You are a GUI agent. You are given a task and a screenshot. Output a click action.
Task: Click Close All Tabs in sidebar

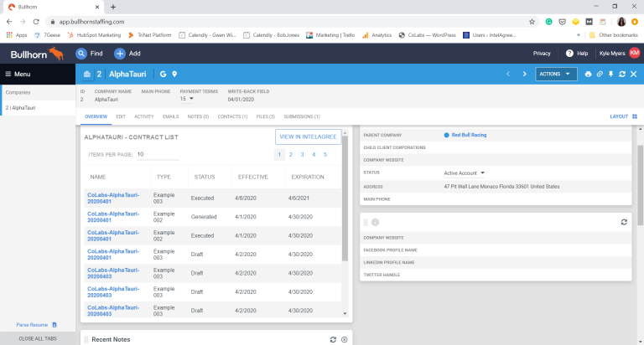(x=38, y=338)
